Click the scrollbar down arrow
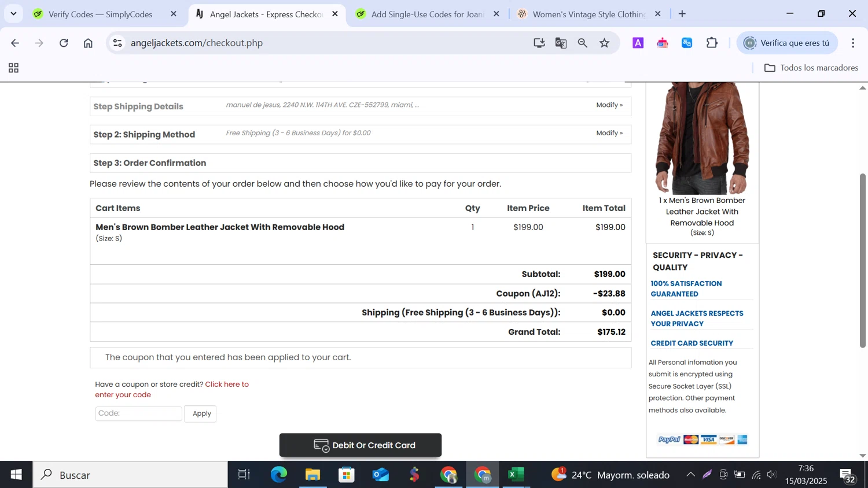This screenshot has height=488, width=868. tap(862, 456)
